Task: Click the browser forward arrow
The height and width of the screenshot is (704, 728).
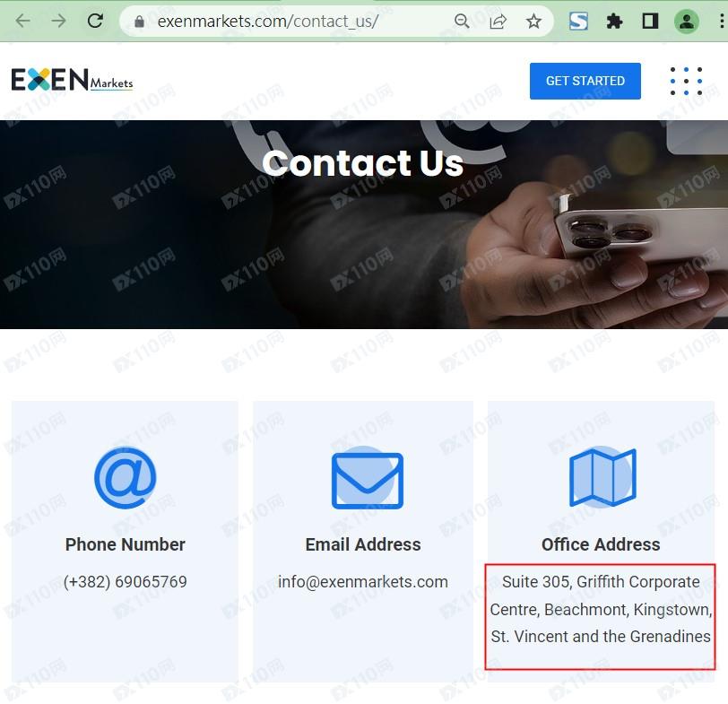Action: (58, 21)
